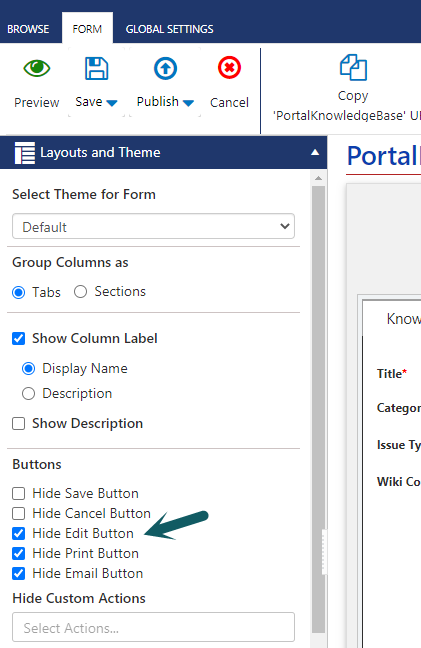The width and height of the screenshot is (421, 648).
Task: Select the Sections radio button
Action: pyautogui.click(x=80, y=292)
